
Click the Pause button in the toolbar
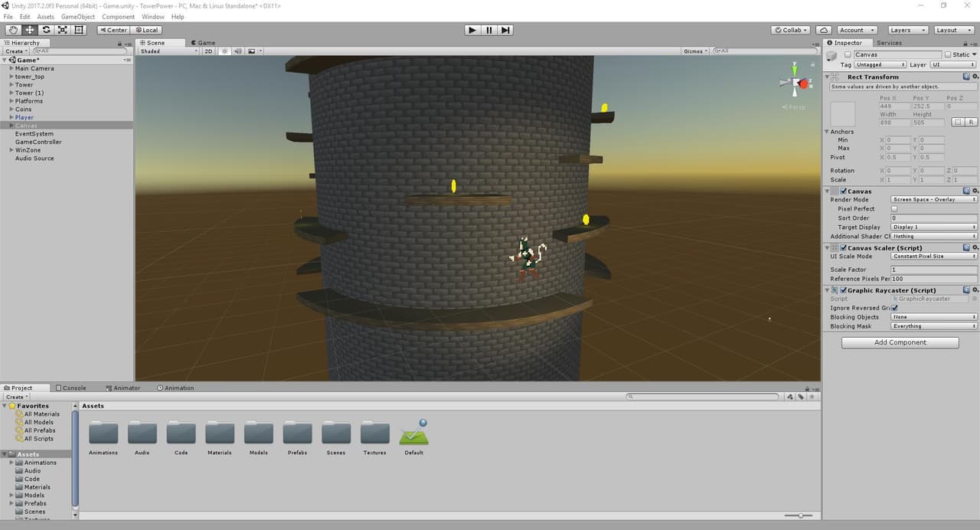coord(489,30)
